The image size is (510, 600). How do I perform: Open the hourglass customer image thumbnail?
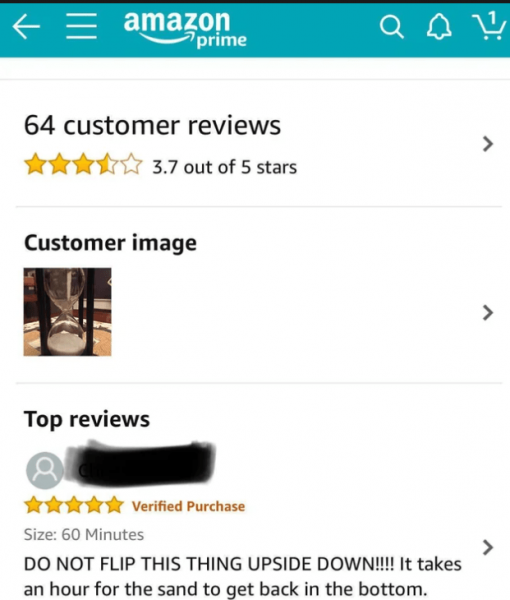point(67,312)
